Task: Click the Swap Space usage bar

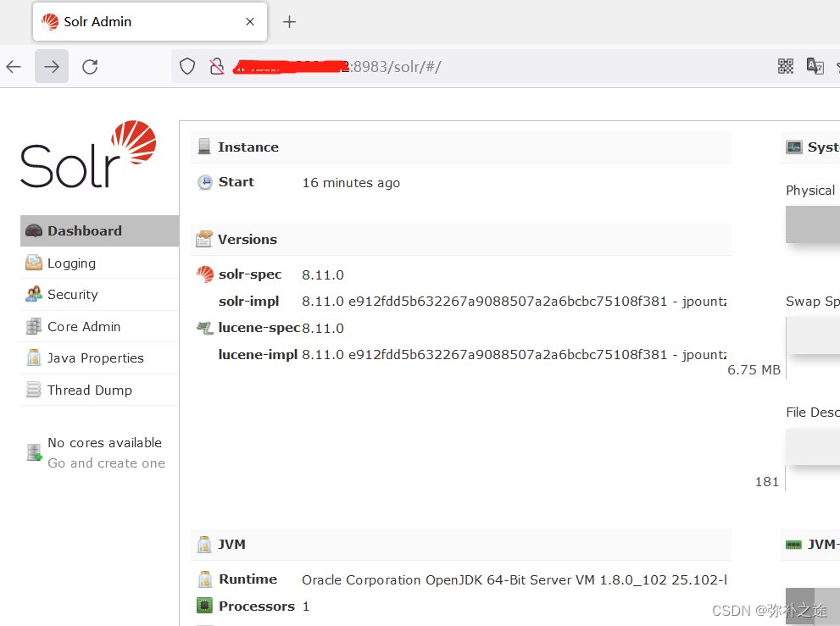Action: pyautogui.click(x=813, y=335)
